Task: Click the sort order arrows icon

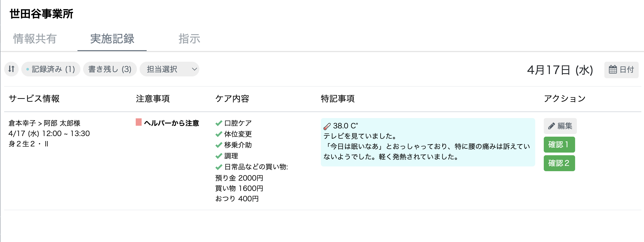Action: point(11,69)
